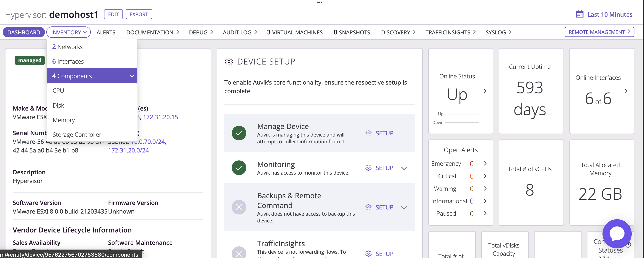Image resolution: width=644 pixels, height=258 pixels.
Task: Open the DEBUG menu
Action: tap(201, 32)
